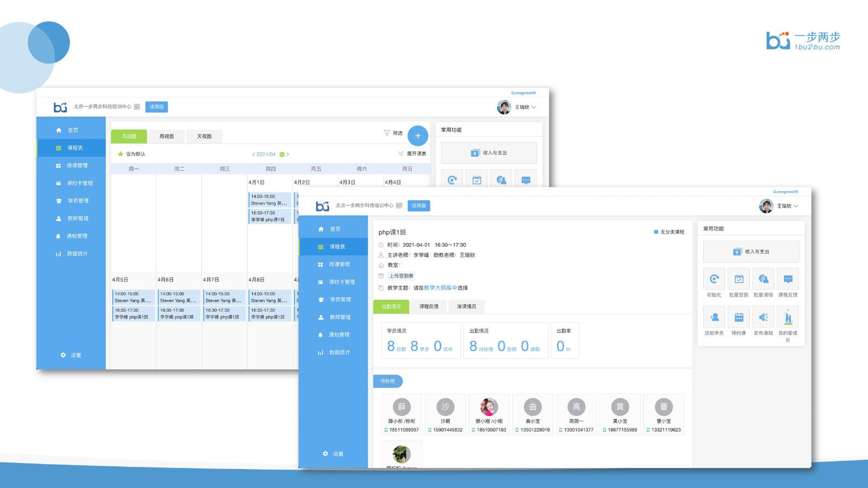Open 通知管理 in front window sidebar

point(333,335)
